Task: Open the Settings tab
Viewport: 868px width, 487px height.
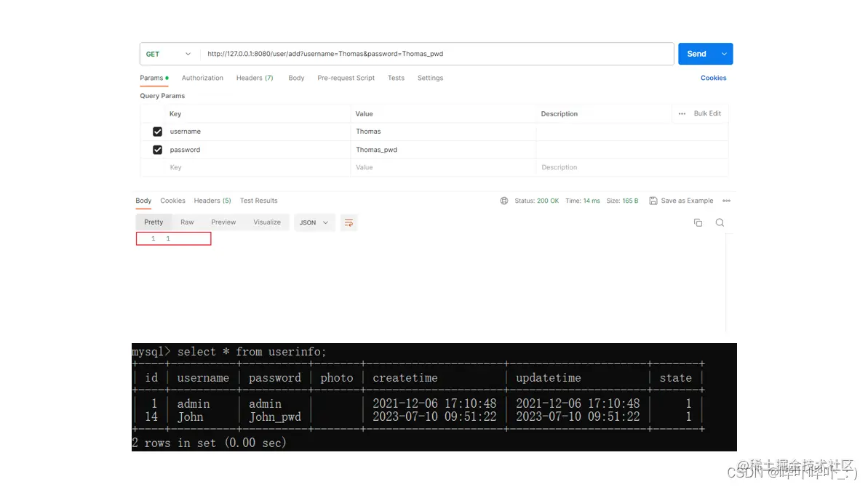Action: coord(430,78)
